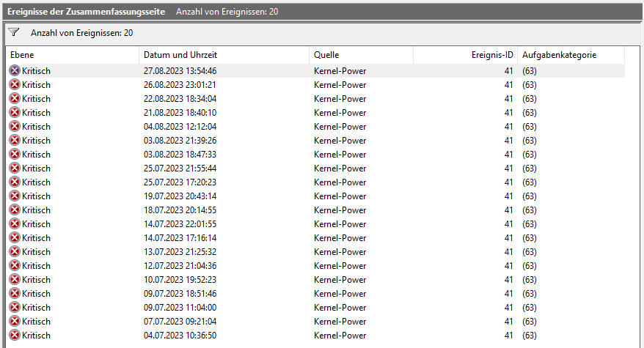Click critical icon of 27.08.2023 13:54:46 event

[15, 70]
